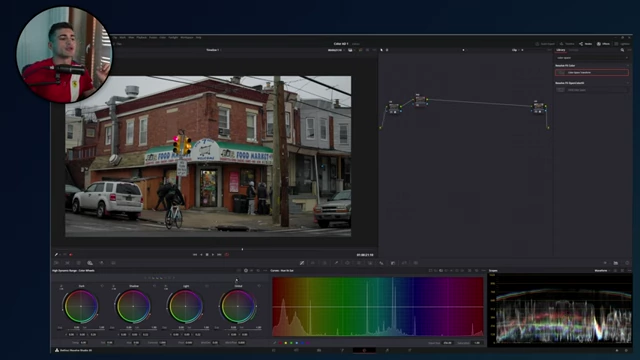Image resolution: width=640 pixels, height=360 pixels.
Task: Click the effects library search icon
Action: [622, 50]
